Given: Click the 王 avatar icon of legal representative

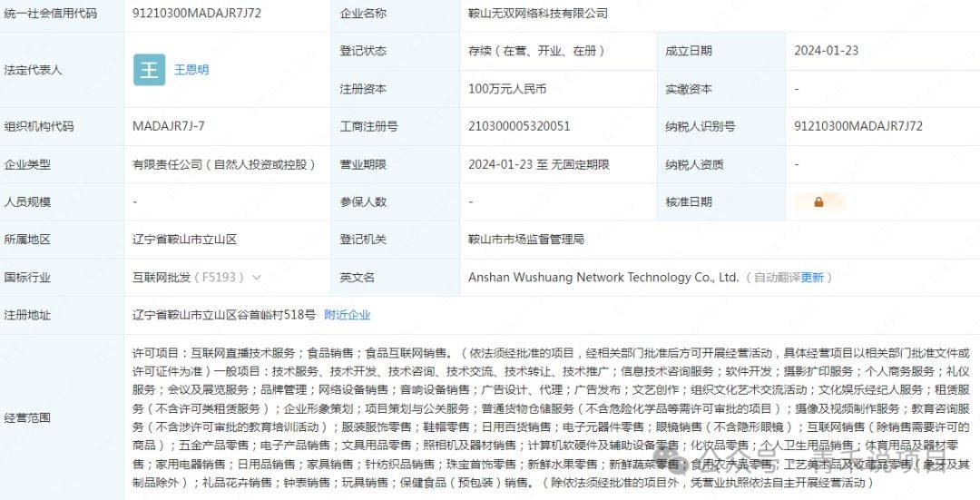Looking at the screenshot, I should (x=150, y=69).
